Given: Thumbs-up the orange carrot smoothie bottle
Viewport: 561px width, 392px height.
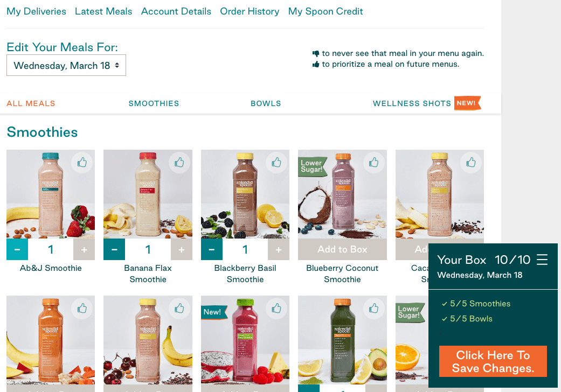Looking at the screenshot, I should [x=82, y=309].
